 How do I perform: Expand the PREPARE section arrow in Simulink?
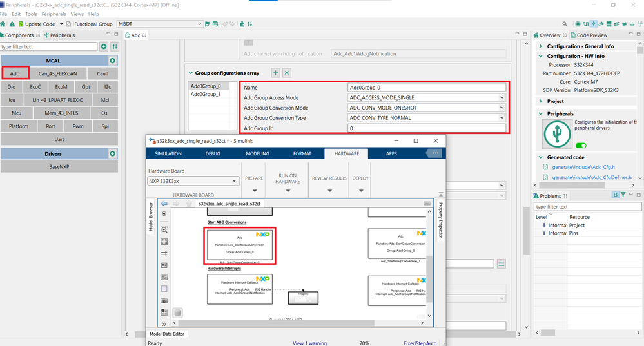pos(255,191)
